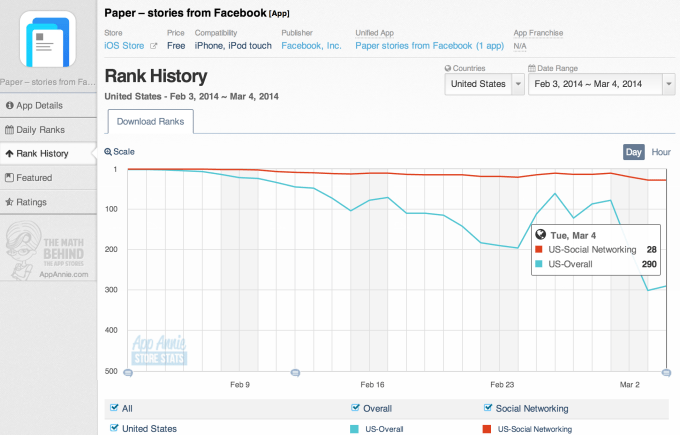680x435 pixels.
Task: Click the Ratings star icon
Action: pyautogui.click(x=10, y=202)
